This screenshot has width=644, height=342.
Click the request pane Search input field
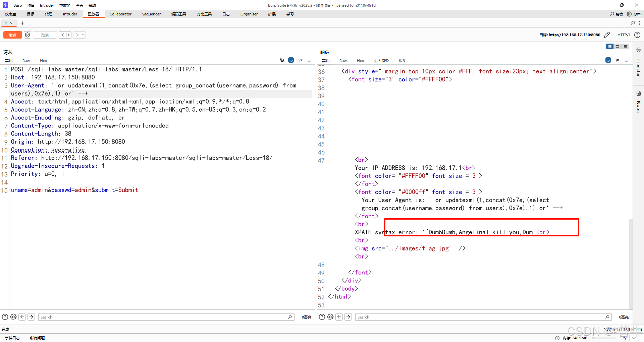point(166,317)
